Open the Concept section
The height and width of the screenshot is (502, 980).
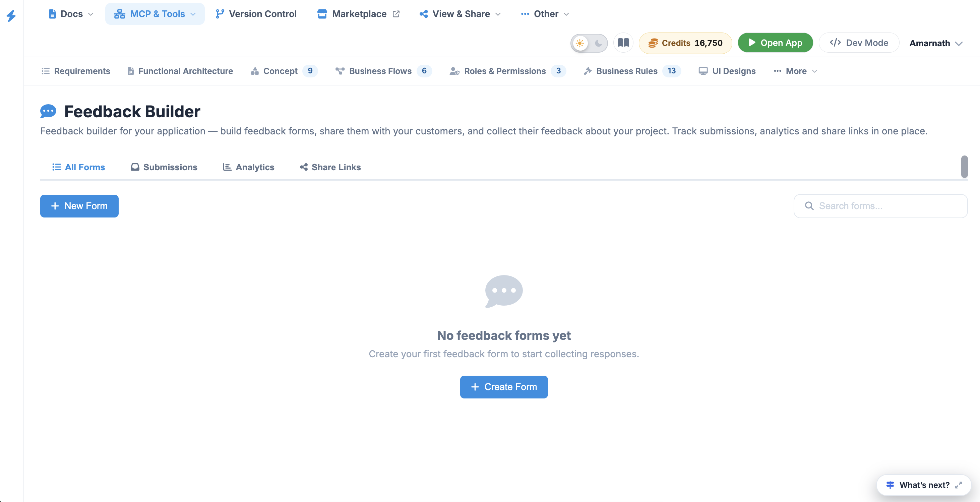pos(284,71)
